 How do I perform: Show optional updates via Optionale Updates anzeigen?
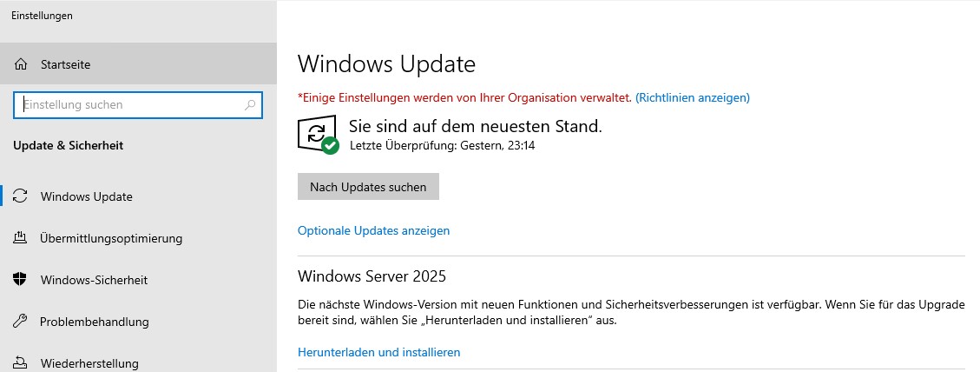pyautogui.click(x=373, y=230)
